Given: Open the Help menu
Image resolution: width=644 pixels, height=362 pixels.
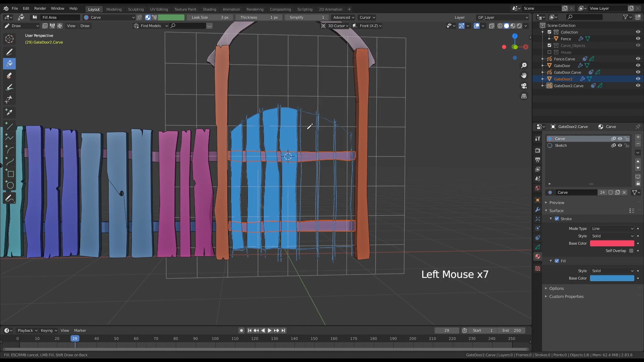Looking at the screenshot, I should coord(73,8).
